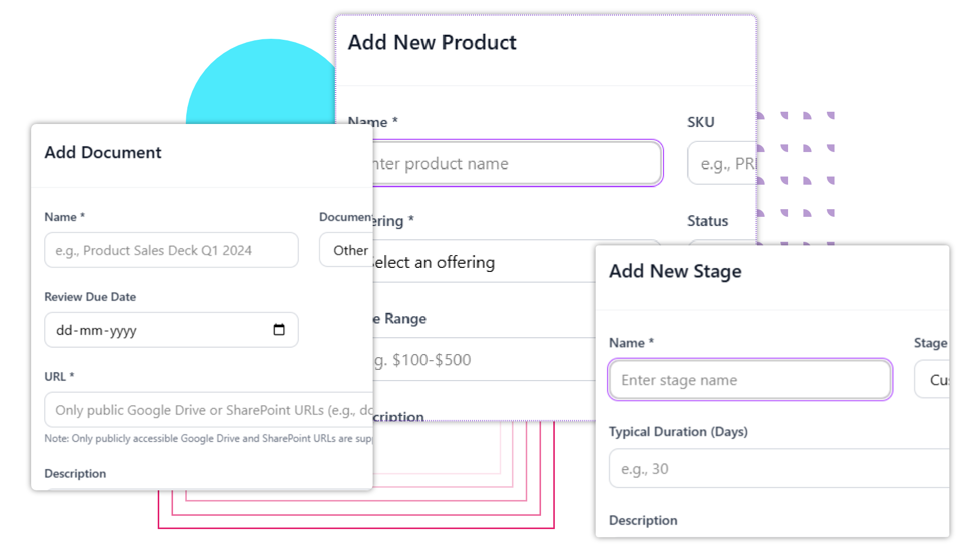Click the 'Typical Duration (Days)' label
Screen dimensions: 980x551
(x=678, y=432)
